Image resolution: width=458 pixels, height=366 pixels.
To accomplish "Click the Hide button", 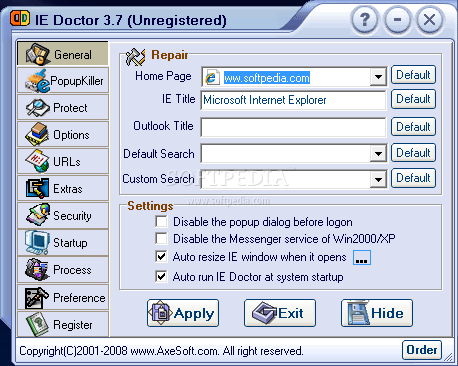I will click(377, 313).
